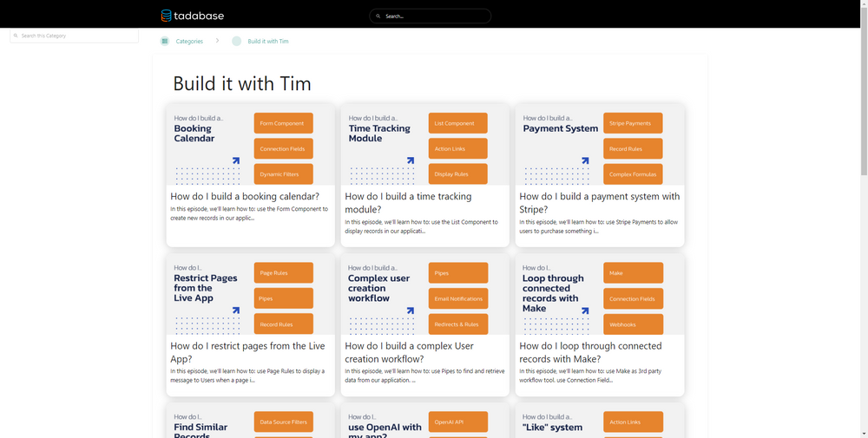Image resolution: width=868 pixels, height=438 pixels.
Task: Click blue arrow on Payment System thumbnail
Action: 585,160
